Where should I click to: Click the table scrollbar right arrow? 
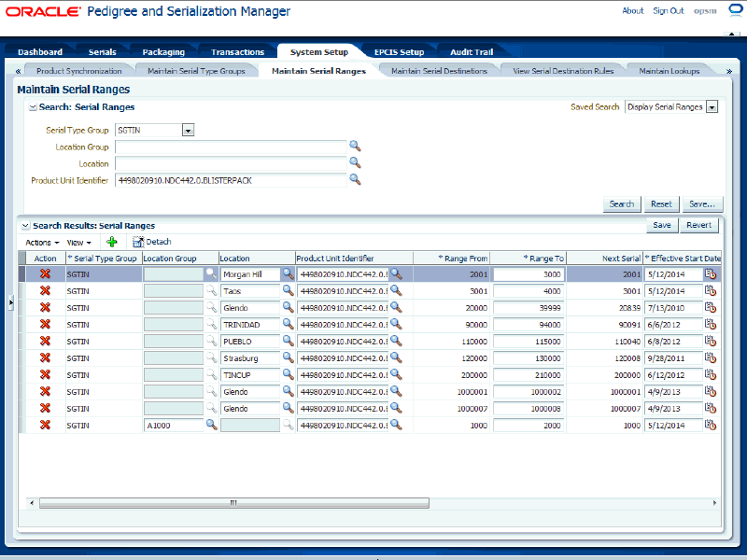(714, 503)
